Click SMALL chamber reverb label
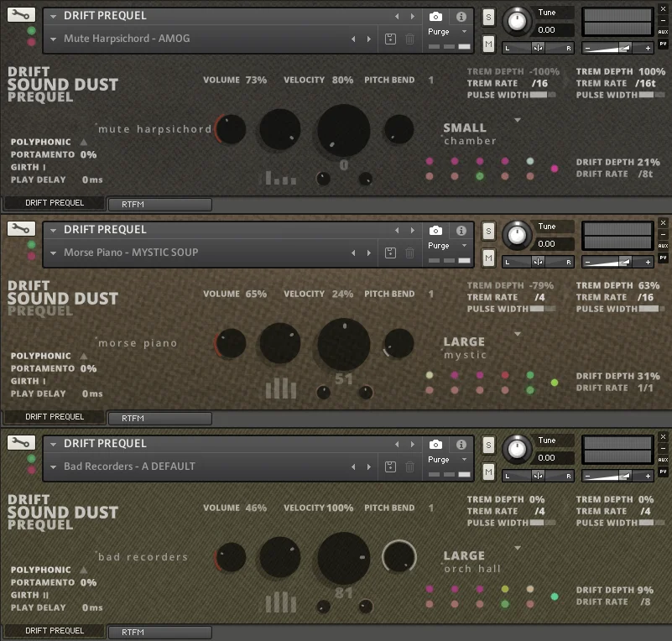This screenshot has width=672, height=641. (470, 134)
